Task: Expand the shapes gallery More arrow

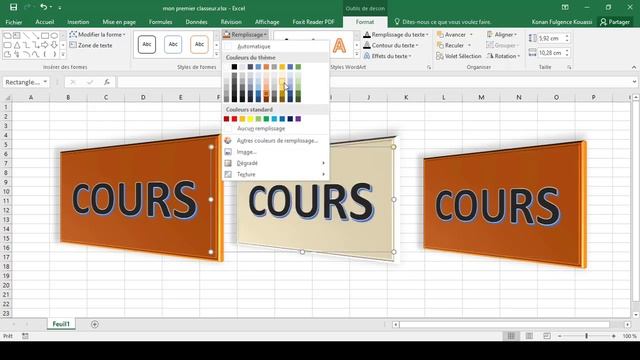Action: 63,54
